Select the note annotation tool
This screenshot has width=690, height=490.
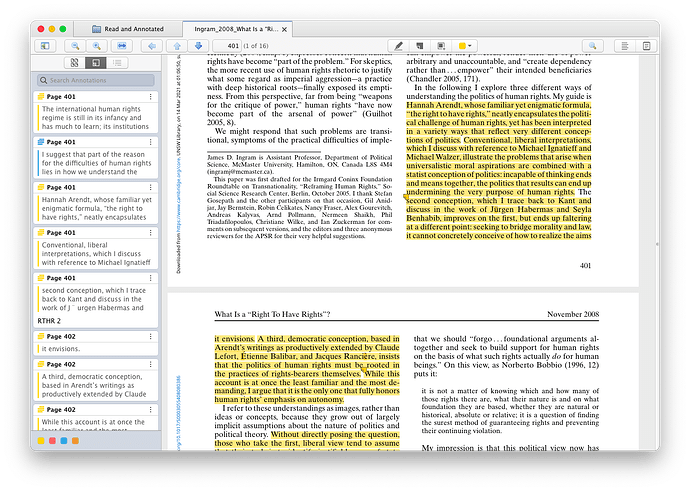point(420,46)
